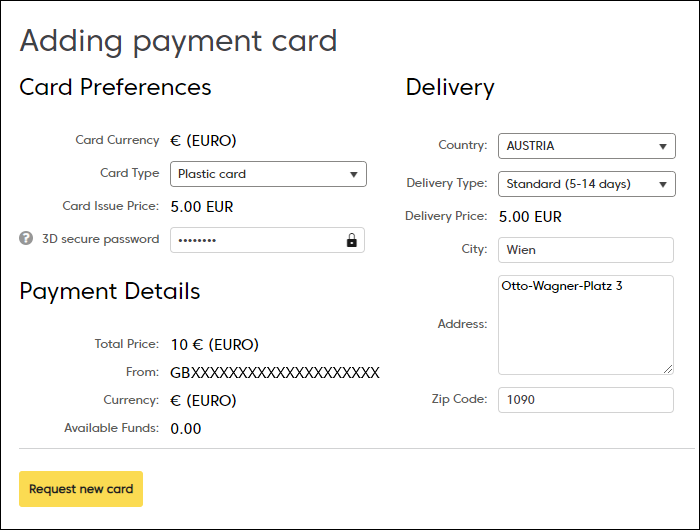Click the Card Issue Price value
The width and height of the screenshot is (700, 530).
coord(202,207)
